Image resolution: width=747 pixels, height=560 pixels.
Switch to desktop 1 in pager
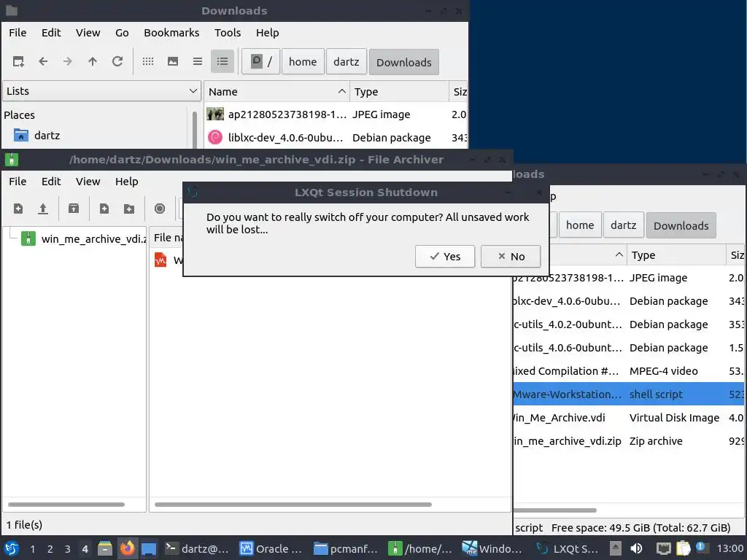[x=32, y=549]
